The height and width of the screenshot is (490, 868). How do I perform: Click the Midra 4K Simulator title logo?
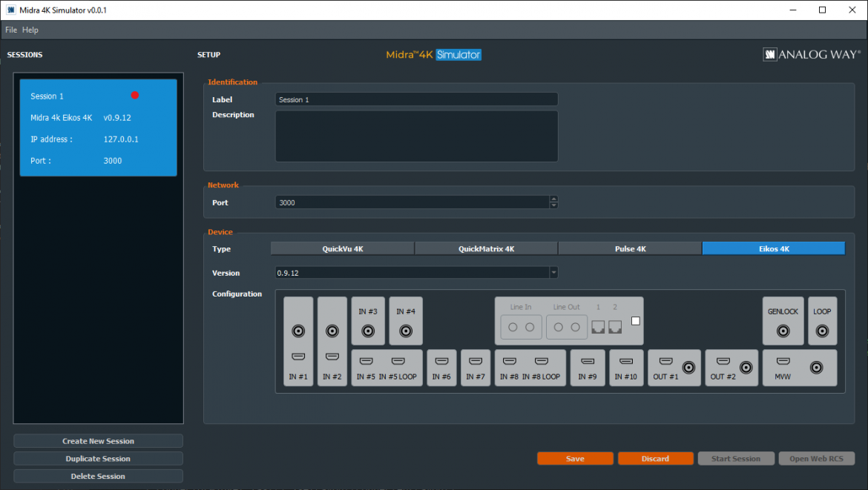pyautogui.click(x=433, y=55)
